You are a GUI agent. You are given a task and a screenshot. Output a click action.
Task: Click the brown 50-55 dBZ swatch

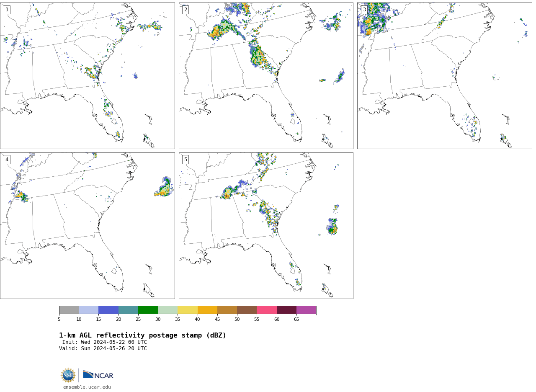pyautogui.click(x=247, y=310)
